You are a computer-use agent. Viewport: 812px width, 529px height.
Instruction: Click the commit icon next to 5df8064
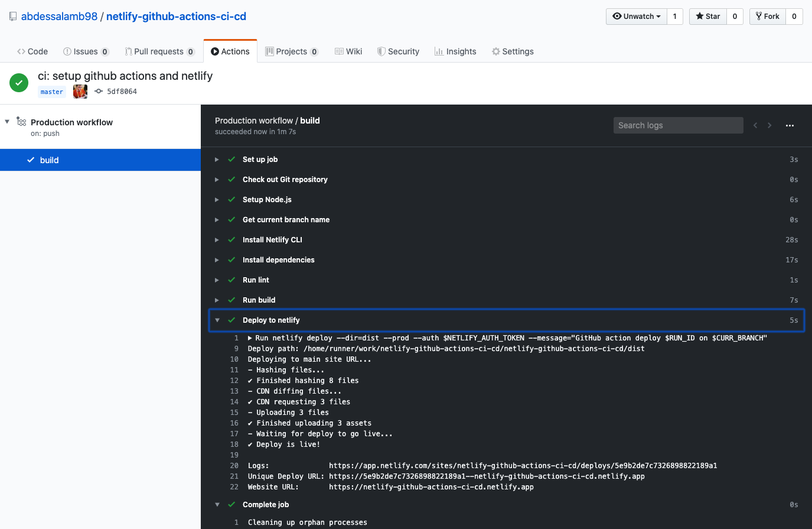click(x=99, y=92)
